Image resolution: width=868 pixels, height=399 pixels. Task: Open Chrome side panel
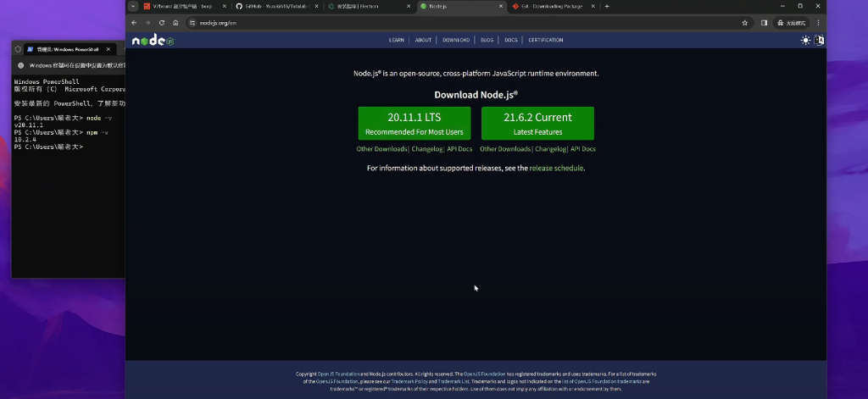coord(764,23)
